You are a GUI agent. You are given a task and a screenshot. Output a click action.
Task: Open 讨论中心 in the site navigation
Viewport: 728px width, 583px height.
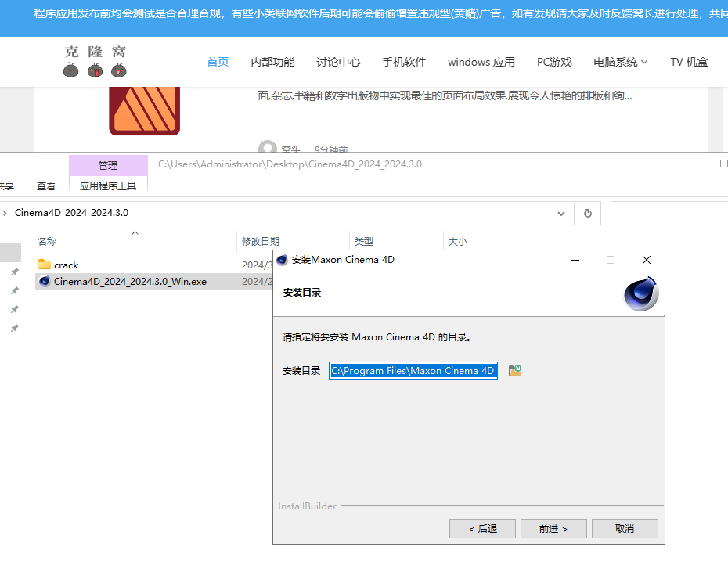click(338, 62)
